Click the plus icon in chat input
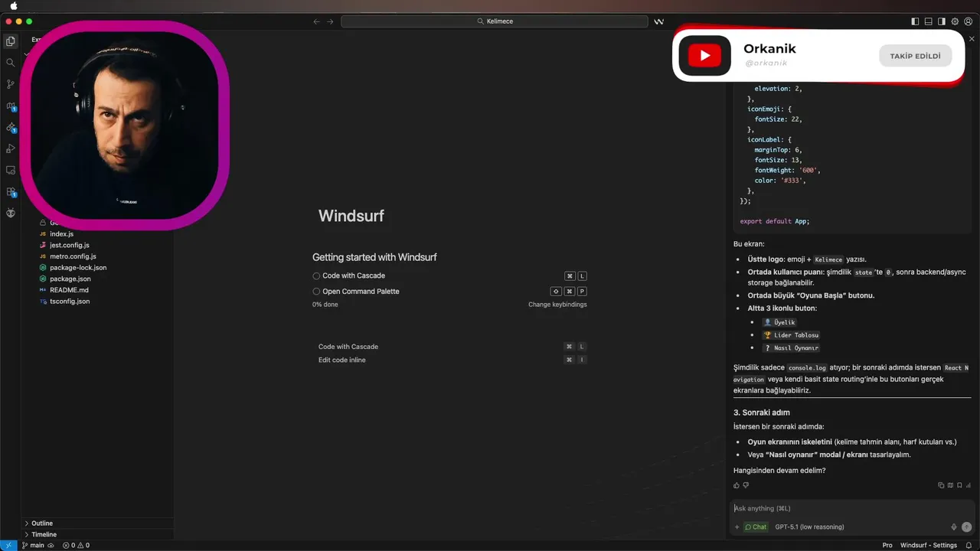The height and width of the screenshot is (551, 980). coord(737,527)
